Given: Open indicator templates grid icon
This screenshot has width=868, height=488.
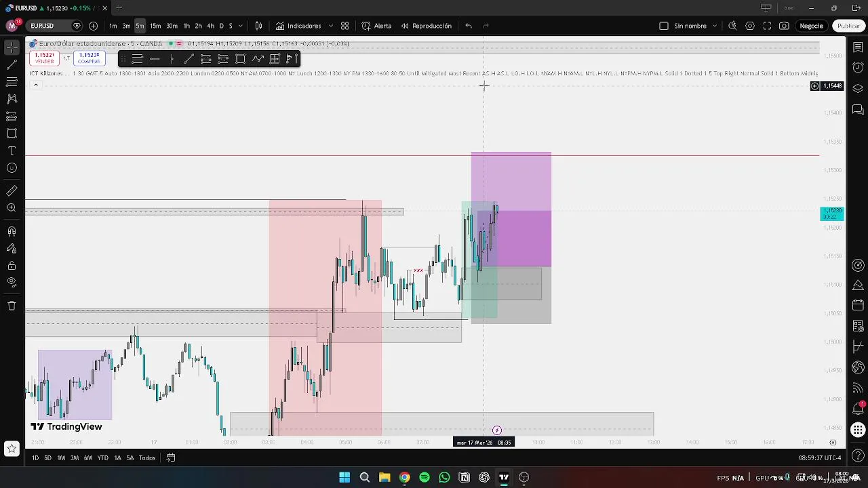Looking at the screenshot, I should pyautogui.click(x=344, y=26).
